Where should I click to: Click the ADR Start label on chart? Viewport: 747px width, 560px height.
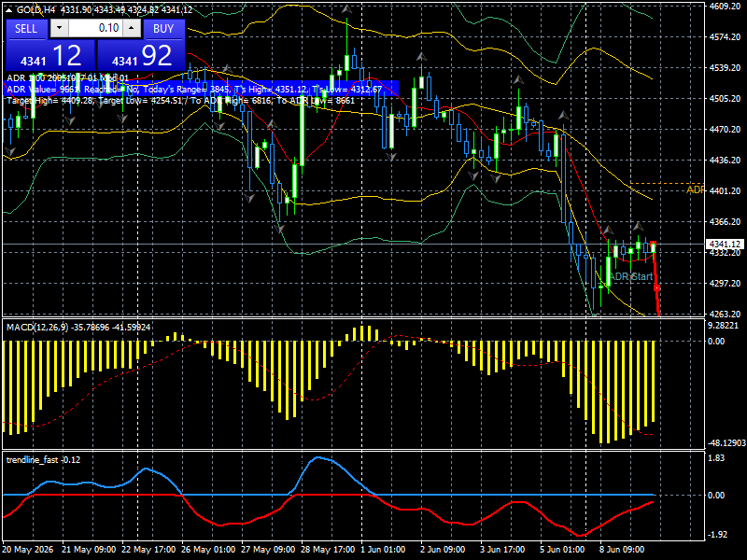click(x=631, y=276)
